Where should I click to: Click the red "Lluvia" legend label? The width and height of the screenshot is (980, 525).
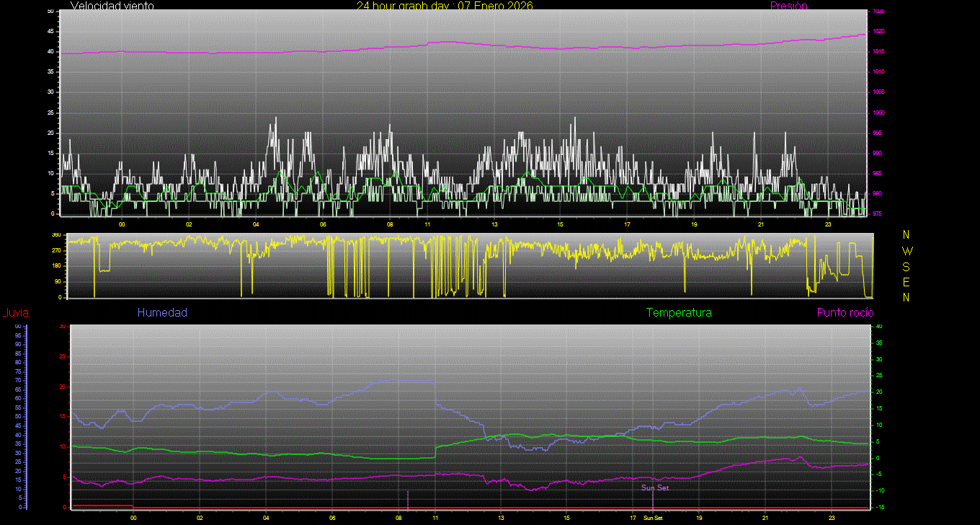click(x=15, y=313)
